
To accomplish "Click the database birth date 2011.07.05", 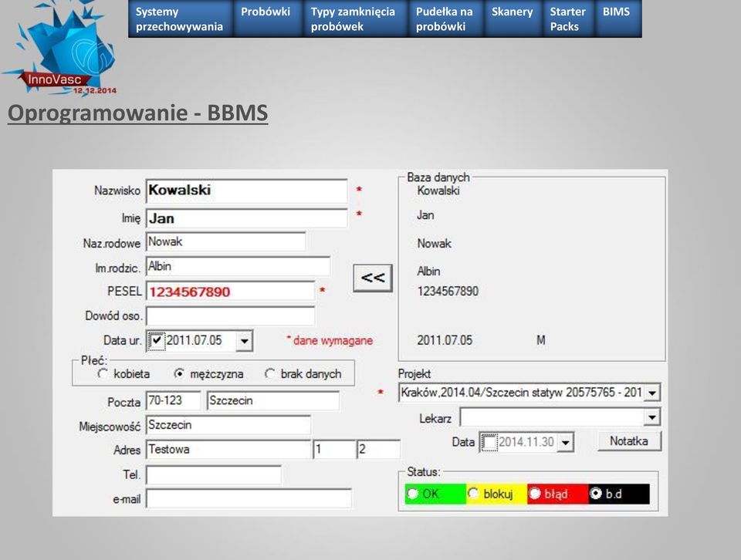I will pos(445,340).
